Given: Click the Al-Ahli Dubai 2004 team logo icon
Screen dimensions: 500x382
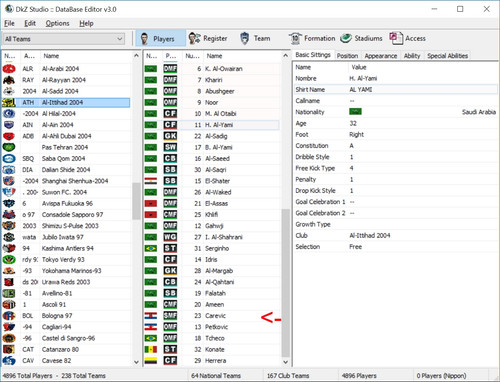Looking at the screenshot, I should tap(9, 136).
